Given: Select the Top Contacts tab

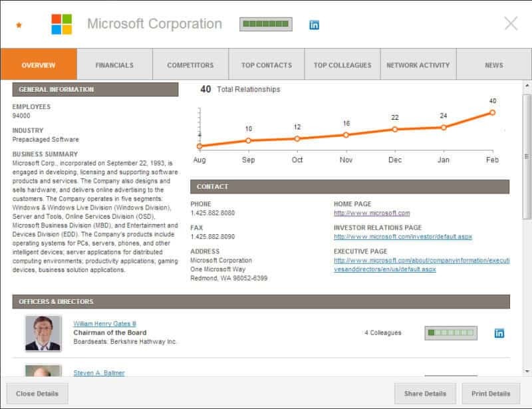Looking at the screenshot, I should 266,65.
